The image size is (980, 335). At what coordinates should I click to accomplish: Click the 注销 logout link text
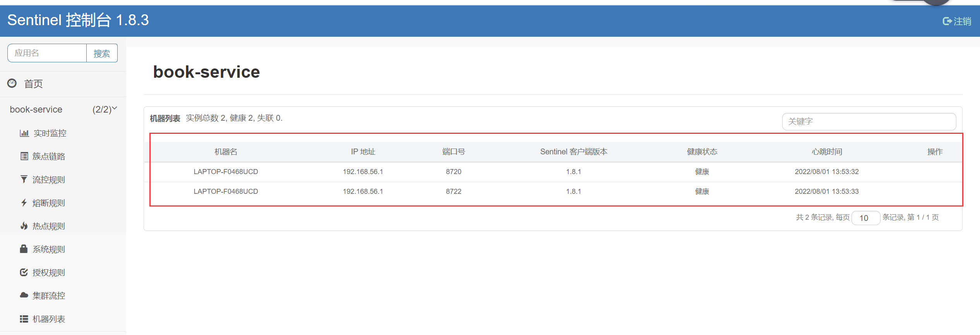pos(963,21)
